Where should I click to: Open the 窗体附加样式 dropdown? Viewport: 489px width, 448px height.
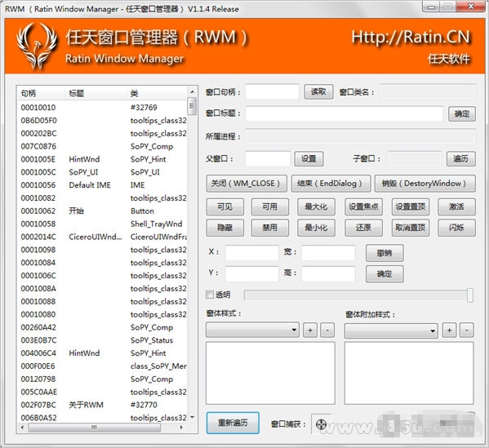coord(391,330)
